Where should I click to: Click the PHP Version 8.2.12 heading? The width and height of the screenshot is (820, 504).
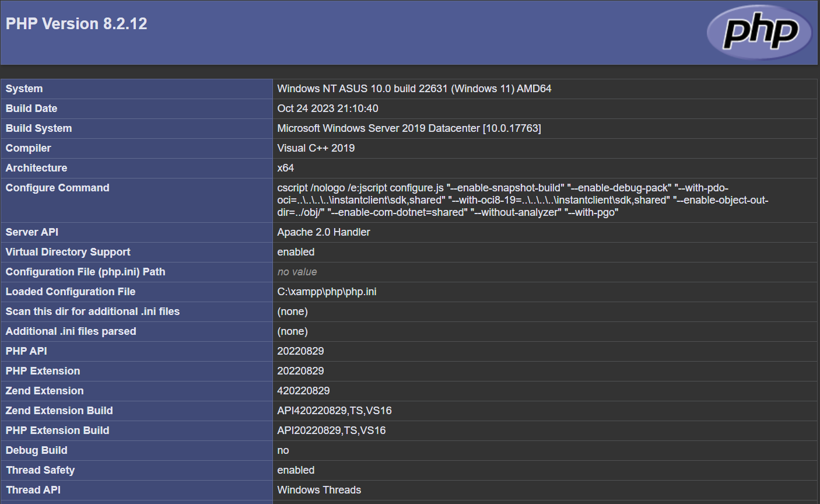pos(76,24)
